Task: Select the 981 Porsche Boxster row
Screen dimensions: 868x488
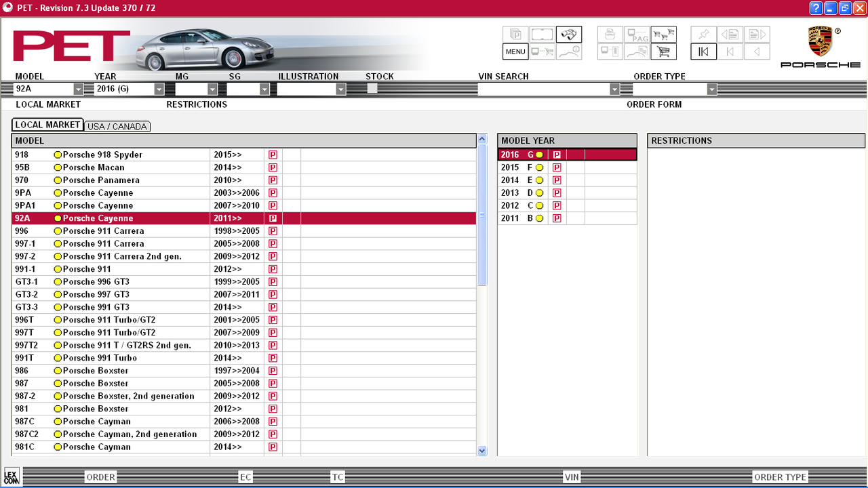Action: (x=244, y=409)
